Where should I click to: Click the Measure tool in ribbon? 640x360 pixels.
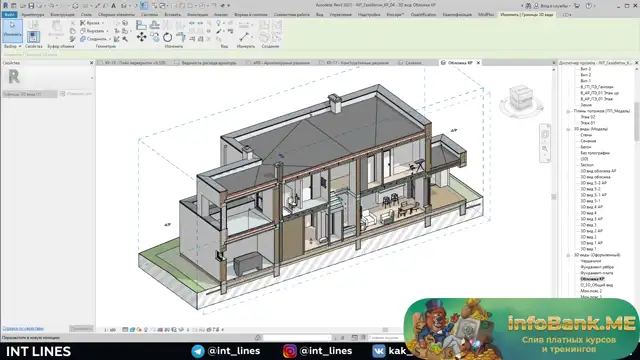[x=244, y=37]
